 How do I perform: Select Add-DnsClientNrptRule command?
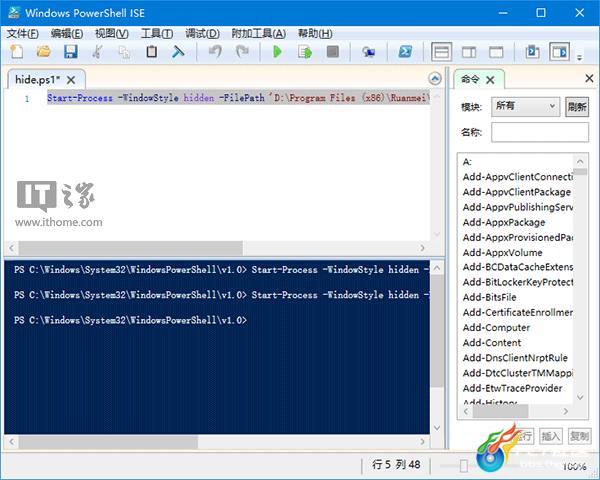pyautogui.click(x=515, y=358)
